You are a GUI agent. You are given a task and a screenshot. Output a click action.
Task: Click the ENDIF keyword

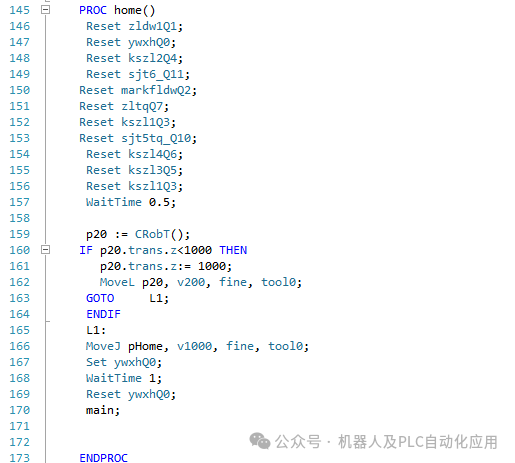click(x=103, y=314)
